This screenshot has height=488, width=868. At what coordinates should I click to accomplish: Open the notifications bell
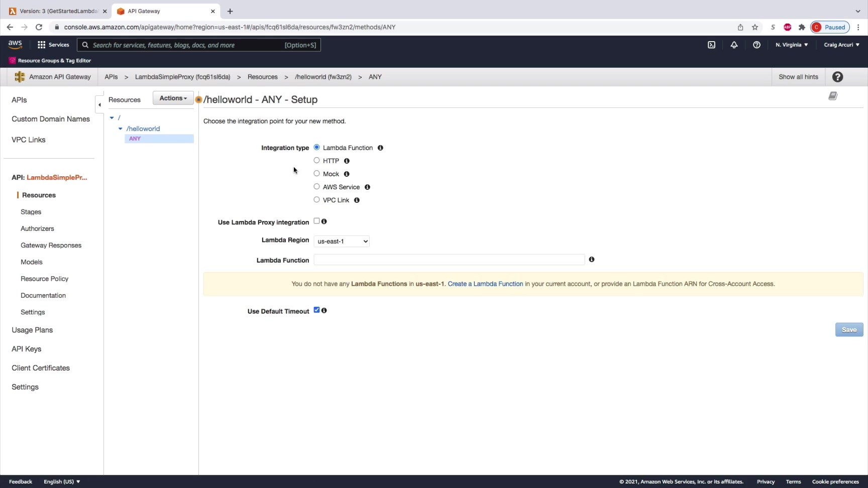click(x=734, y=45)
